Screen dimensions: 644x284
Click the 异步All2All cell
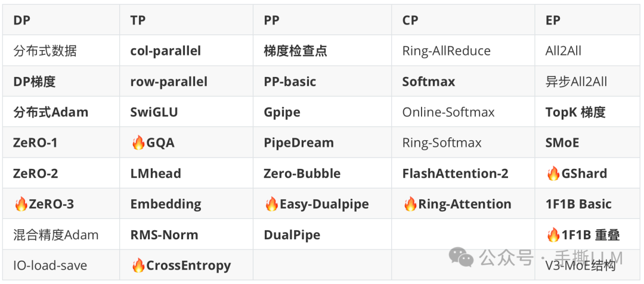coord(576,82)
